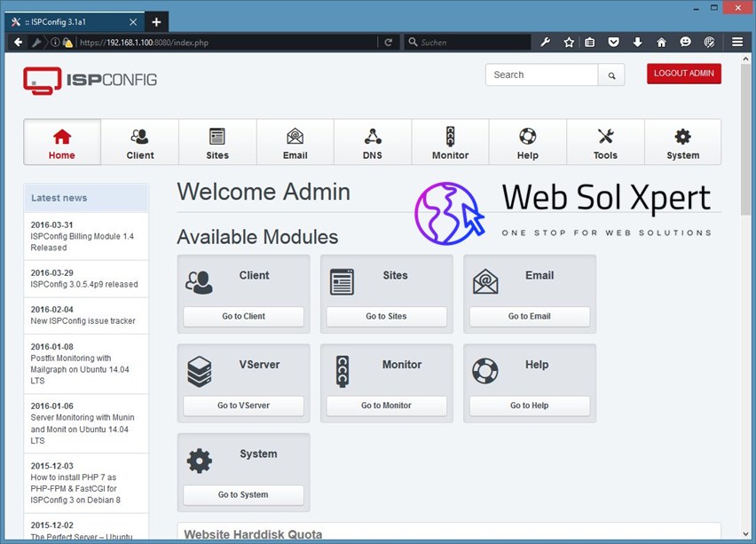Screen dimensions: 756x544
Task: Click the Monitor traffic light module icon
Action: click(343, 371)
